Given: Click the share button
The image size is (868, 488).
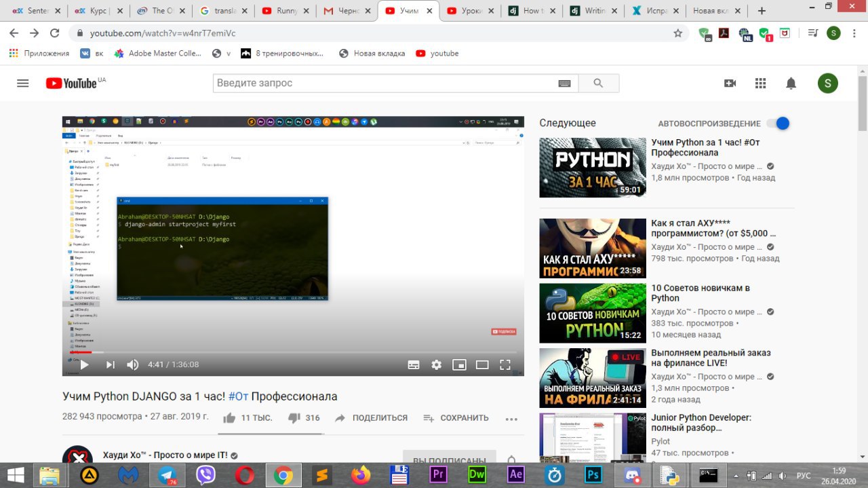Looking at the screenshot, I should pyautogui.click(x=371, y=418).
